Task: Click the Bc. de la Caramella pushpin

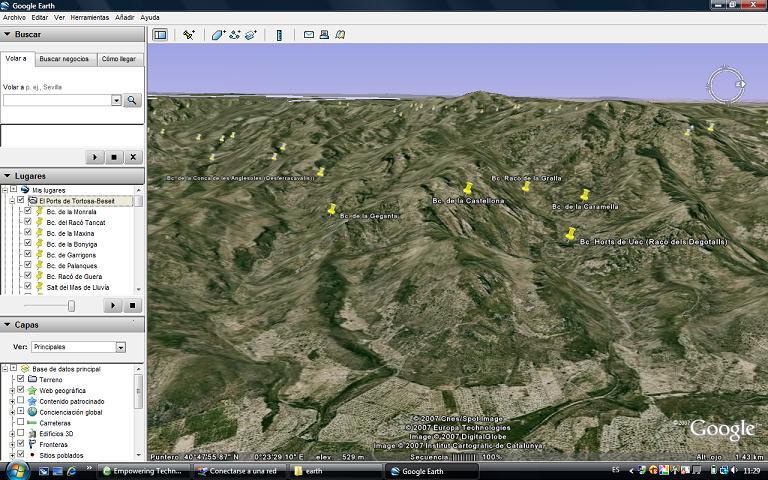Action: point(585,194)
